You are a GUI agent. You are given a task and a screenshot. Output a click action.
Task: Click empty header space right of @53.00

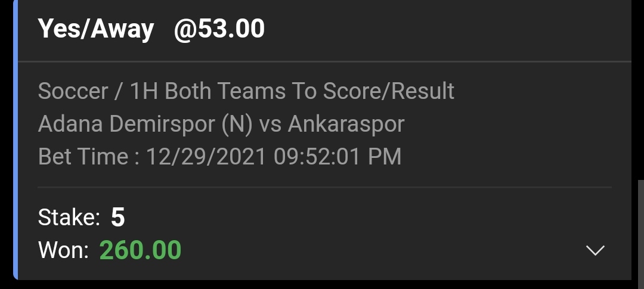tap(448, 29)
